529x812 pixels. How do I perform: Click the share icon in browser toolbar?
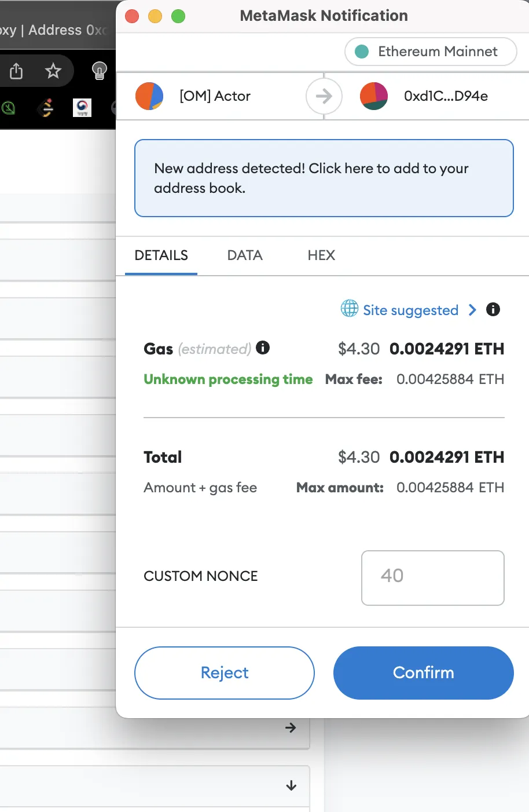[x=16, y=71]
